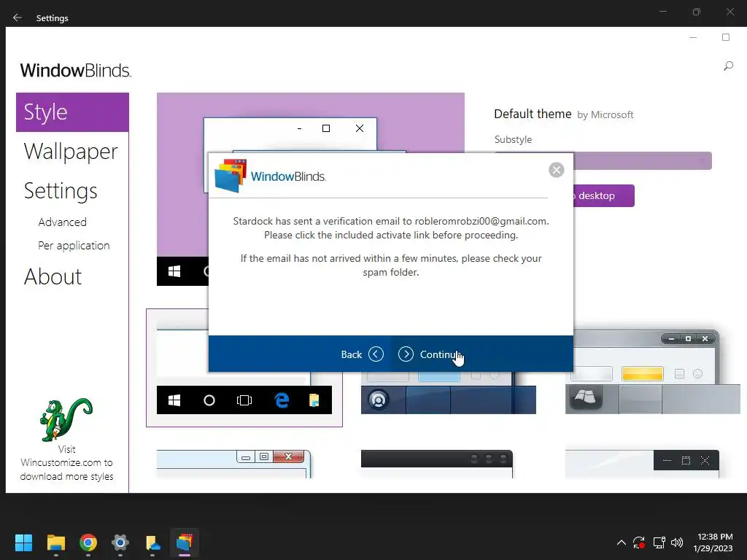Select the dark caption buttons theme thumbnail
Image resolution: width=747 pixels, height=560 pixels.
[642, 462]
